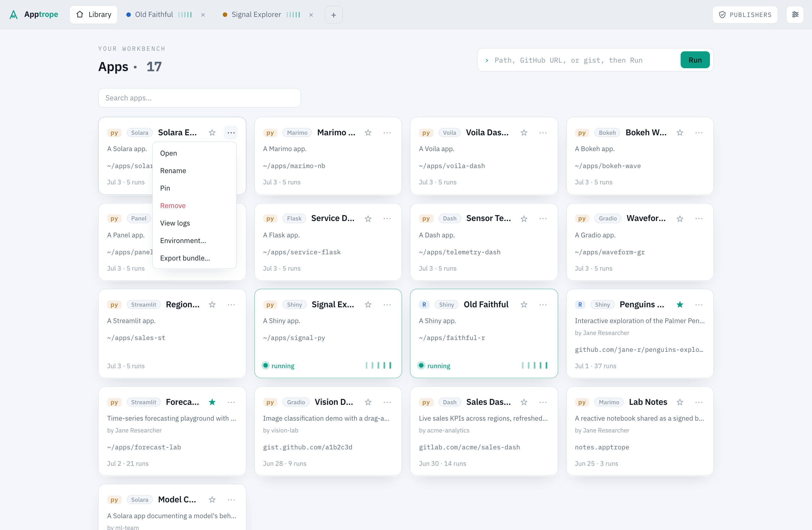Open more options for Region... card
Screen dimensions: 812x530
[x=231, y=304]
